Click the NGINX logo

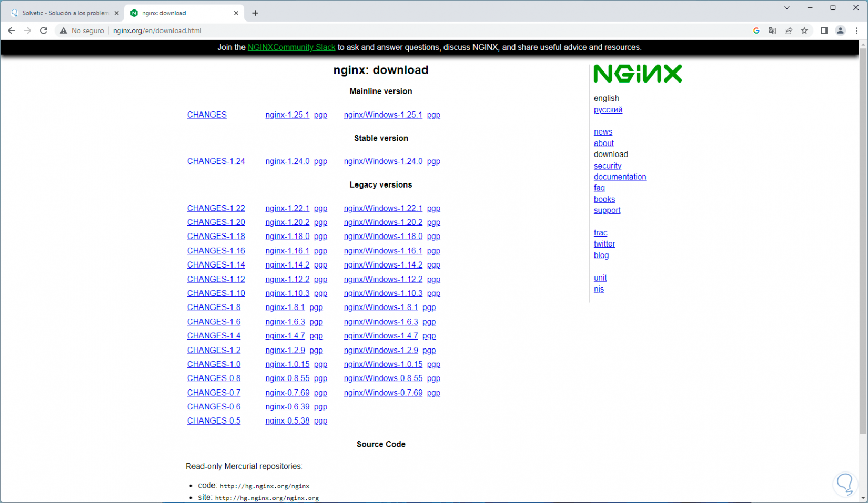pos(638,74)
